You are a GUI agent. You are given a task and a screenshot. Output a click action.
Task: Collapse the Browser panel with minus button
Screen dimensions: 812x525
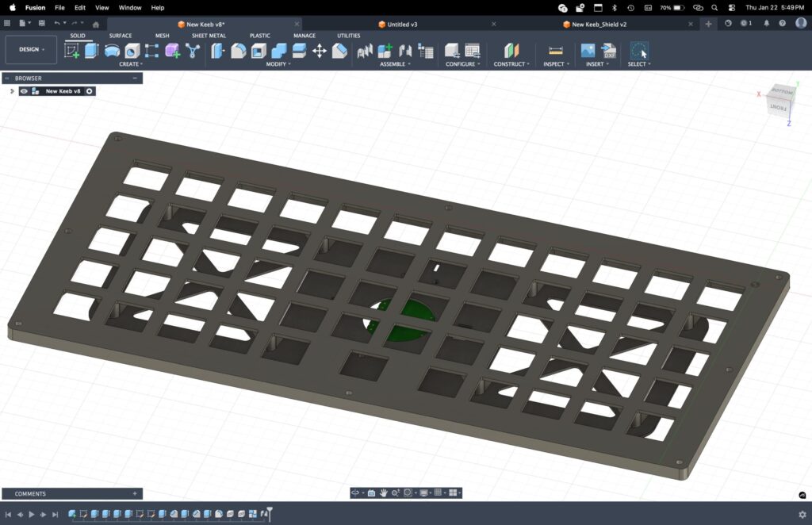pos(135,79)
